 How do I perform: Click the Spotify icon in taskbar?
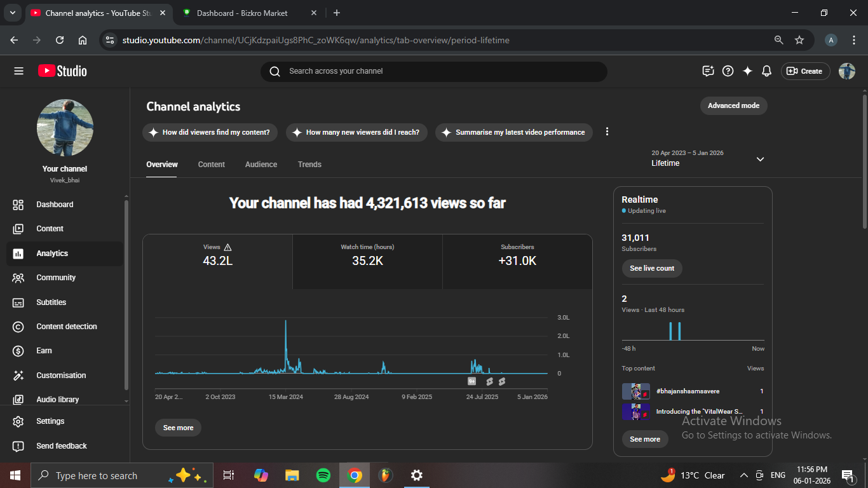323,475
